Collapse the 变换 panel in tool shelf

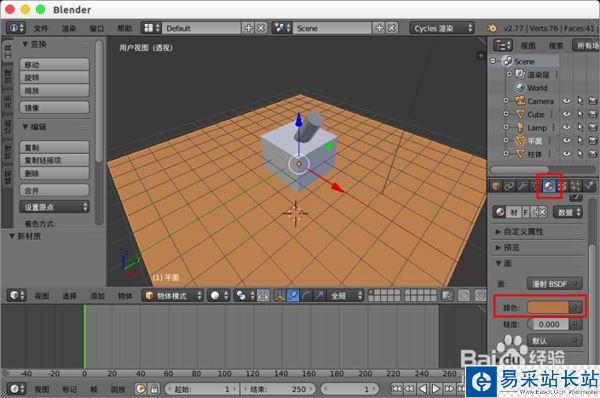pos(34,44)
